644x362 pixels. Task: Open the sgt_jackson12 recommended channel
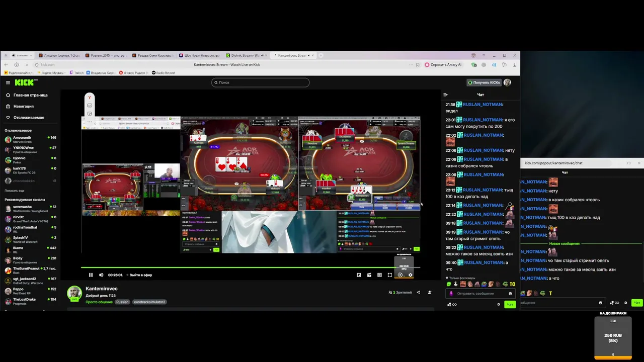30,281
